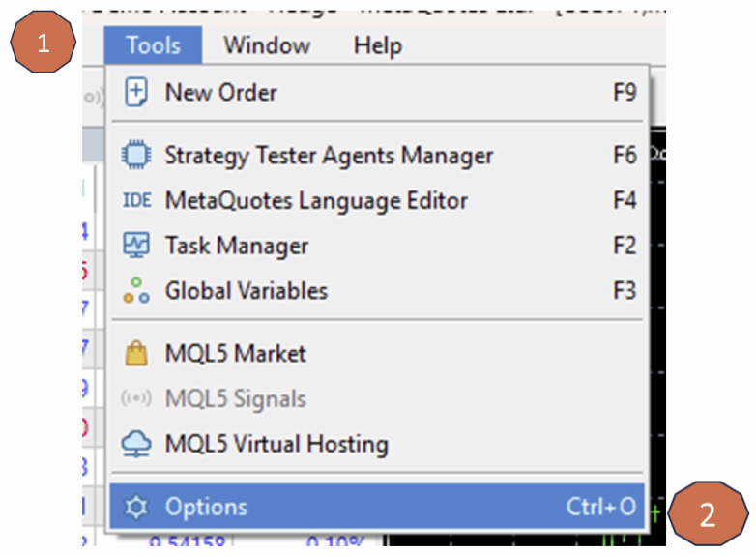Click the MQL5 Virtual Hosting cloud icon

[136, 445]
